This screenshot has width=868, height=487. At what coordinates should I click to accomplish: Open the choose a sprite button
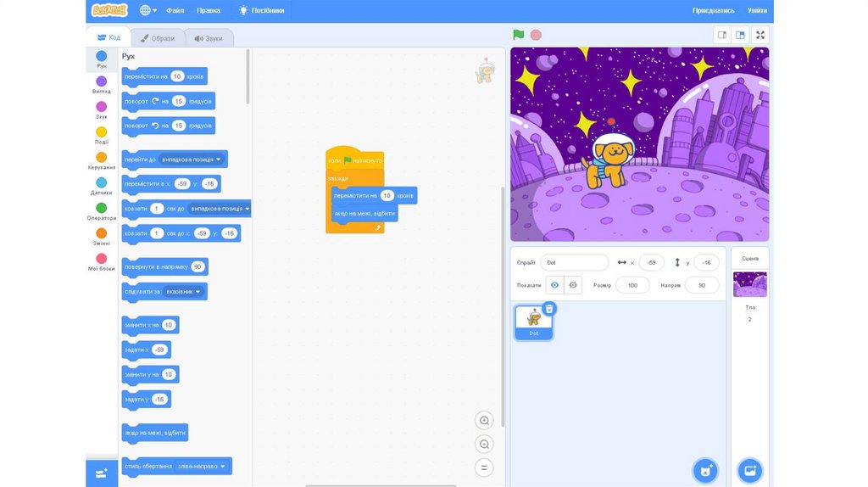705,471
